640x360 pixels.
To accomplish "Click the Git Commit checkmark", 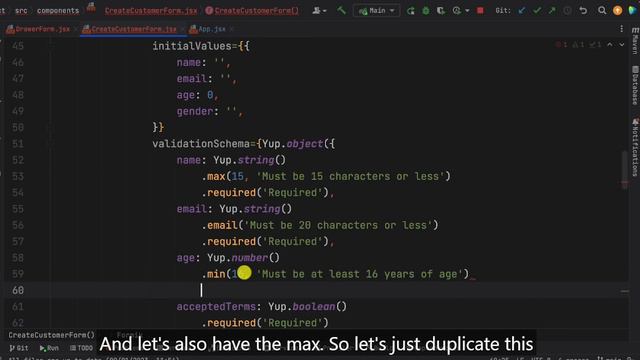I will pyautogui.click(x=537, y=11).
